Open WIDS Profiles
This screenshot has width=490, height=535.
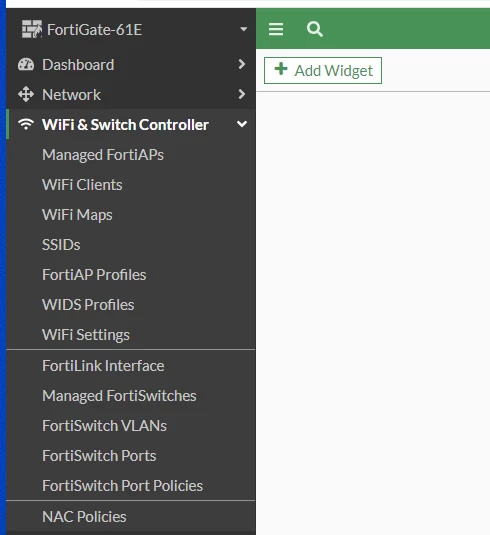click(88, 305)
